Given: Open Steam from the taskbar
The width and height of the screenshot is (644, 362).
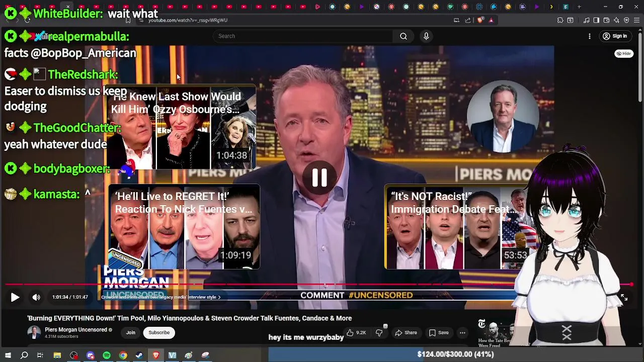Looking at the screenshot, I should click(x=139, y=355).
